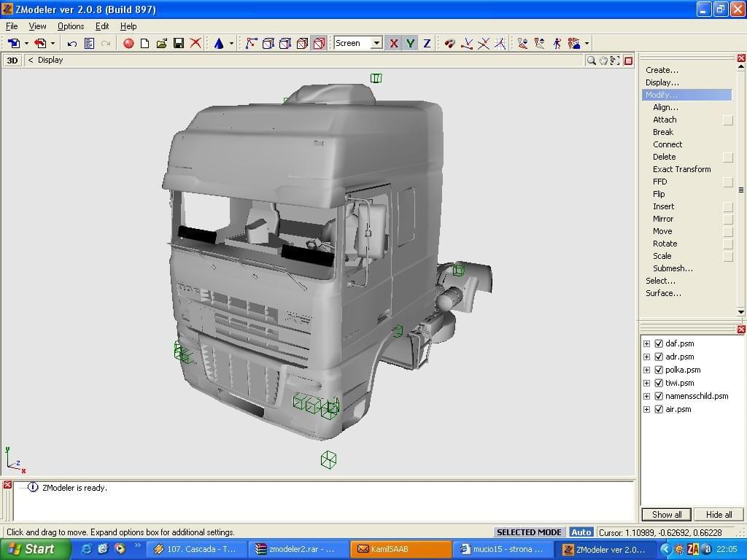Screen dimensions: 747x560
Task: Click the footprints icon in the toolbar
Action: [x=449, y=43]
